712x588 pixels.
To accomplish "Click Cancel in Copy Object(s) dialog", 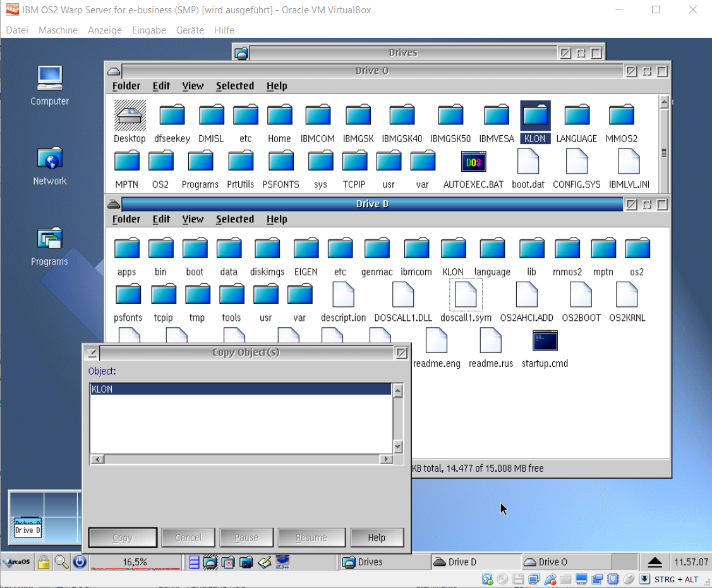I will coord(188,537).
